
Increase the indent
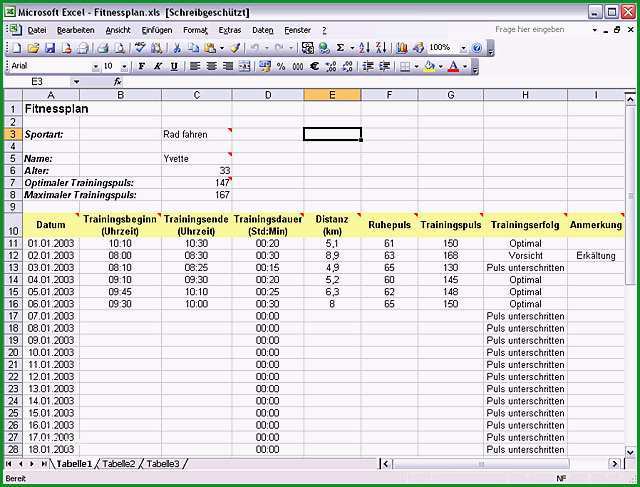coord(384,66)
